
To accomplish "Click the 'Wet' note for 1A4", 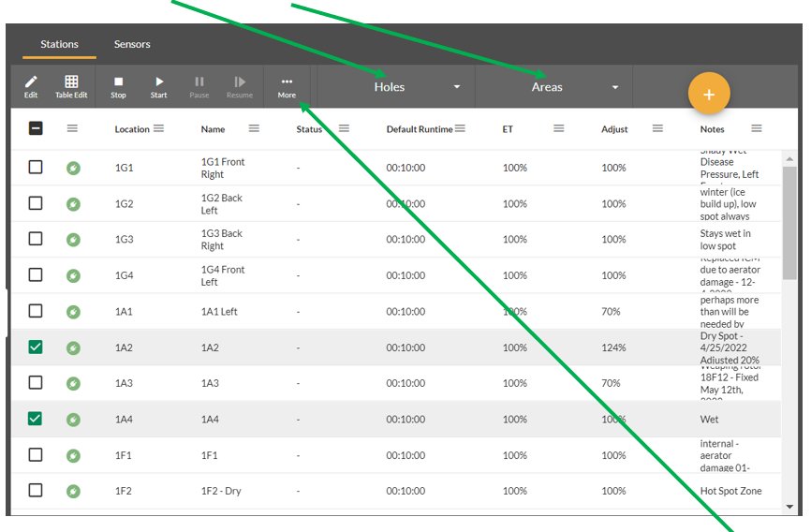I will click(709, 420).
